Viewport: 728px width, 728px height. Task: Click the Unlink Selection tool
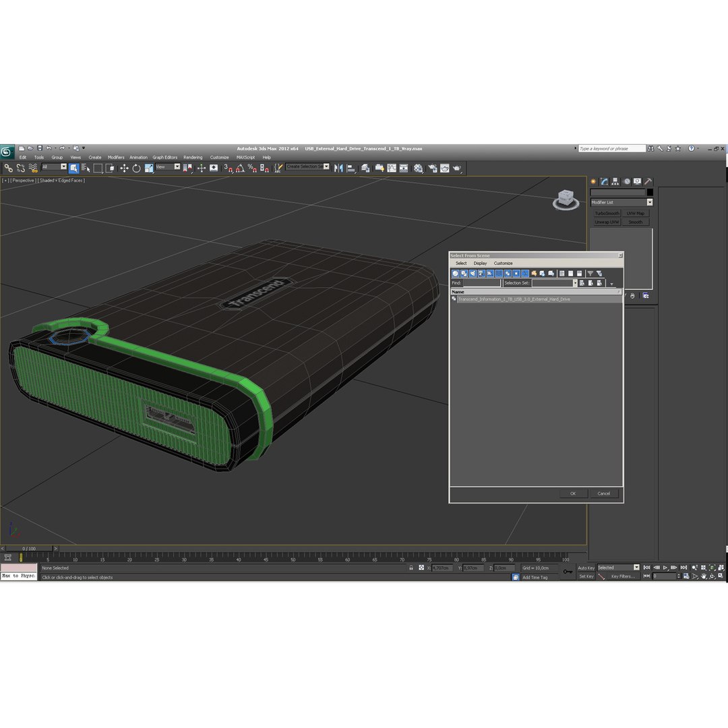(20, 168)
